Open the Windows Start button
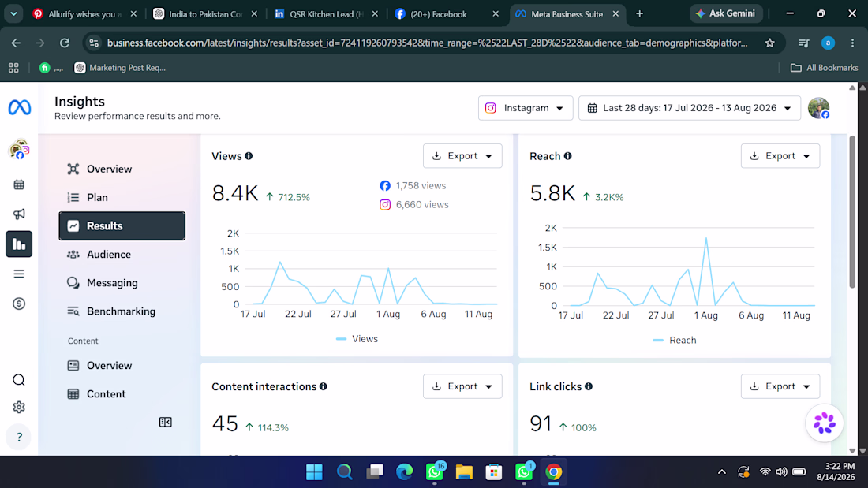The height and width of the screenshot is (488, 868). [x=314, y=472]
